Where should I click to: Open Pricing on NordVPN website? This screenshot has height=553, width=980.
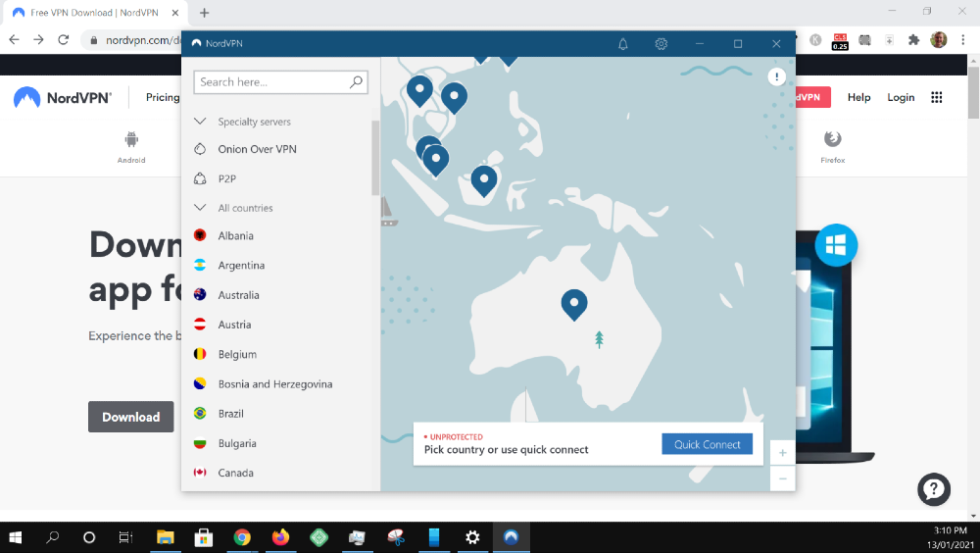point(163,97)
